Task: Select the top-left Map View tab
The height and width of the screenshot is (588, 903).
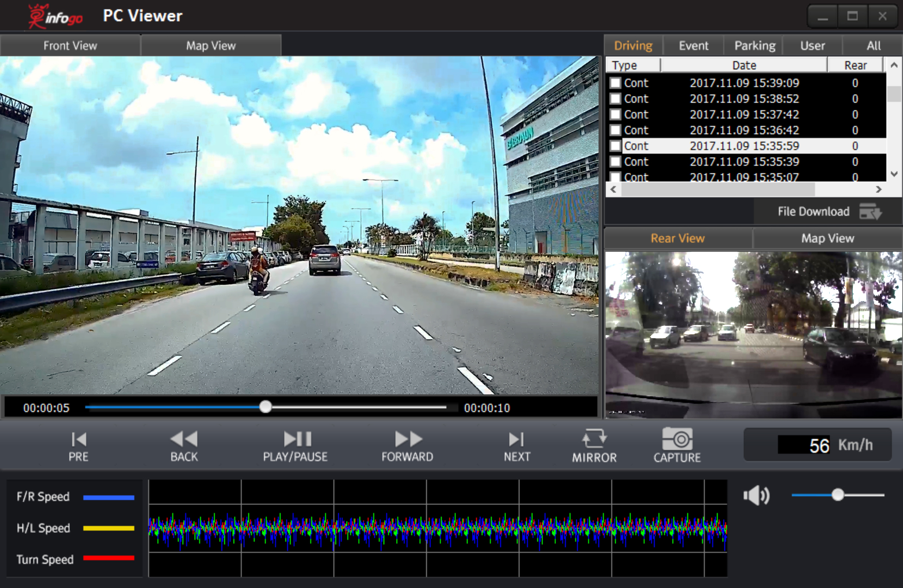Action: tap(211, 46)
